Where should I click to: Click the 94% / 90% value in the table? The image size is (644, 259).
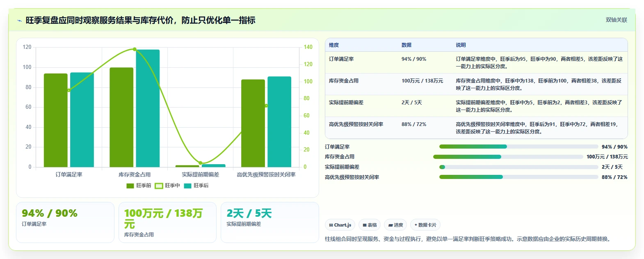pos(414,59)
